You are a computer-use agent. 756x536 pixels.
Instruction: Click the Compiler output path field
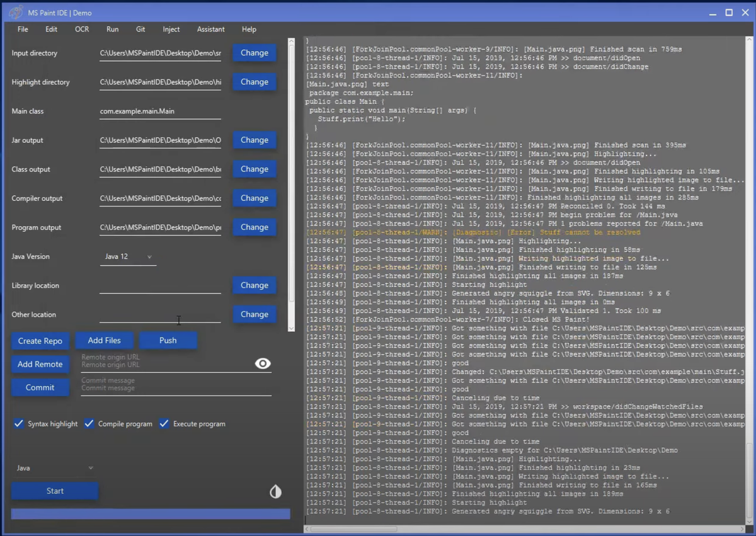160,198
